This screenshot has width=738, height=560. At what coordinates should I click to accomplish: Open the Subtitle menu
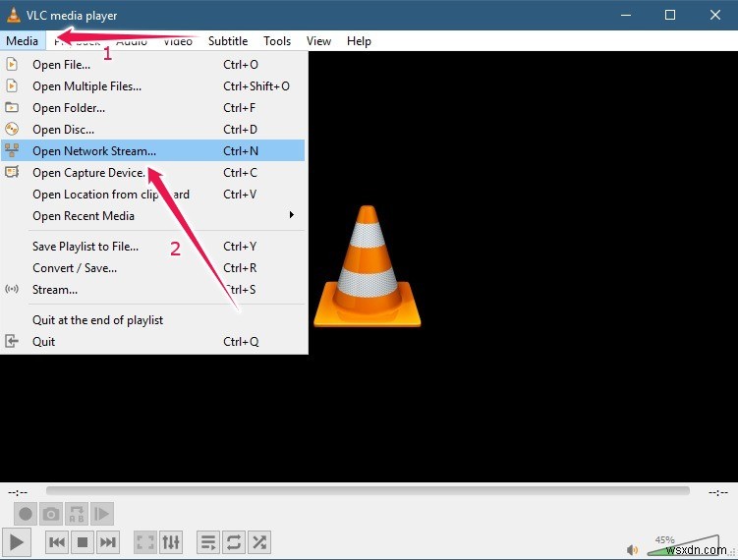(228, 41)
